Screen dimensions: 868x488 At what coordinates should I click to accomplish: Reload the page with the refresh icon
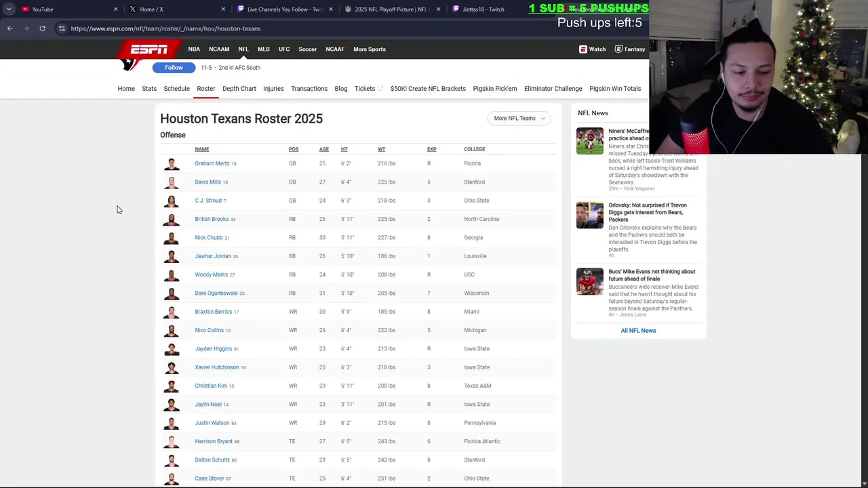tap(42, 28)
